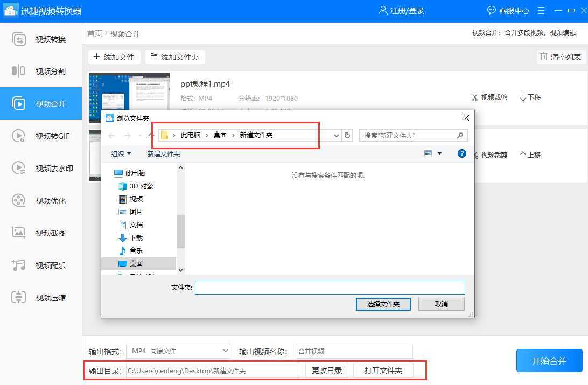Image resolution: width=588 pixels, height=385 pixels.
Task: Click the 新建文件夹 toolbar button
Action: [x=164, y=153]
